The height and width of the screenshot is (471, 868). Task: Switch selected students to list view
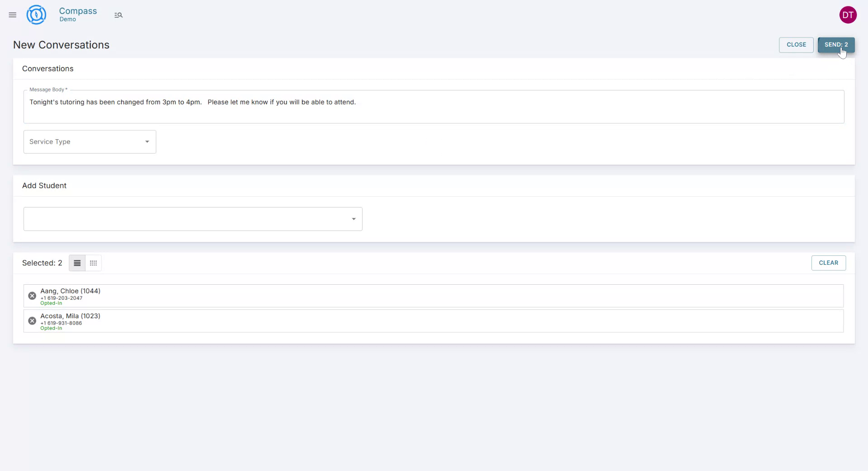[76, 263]
